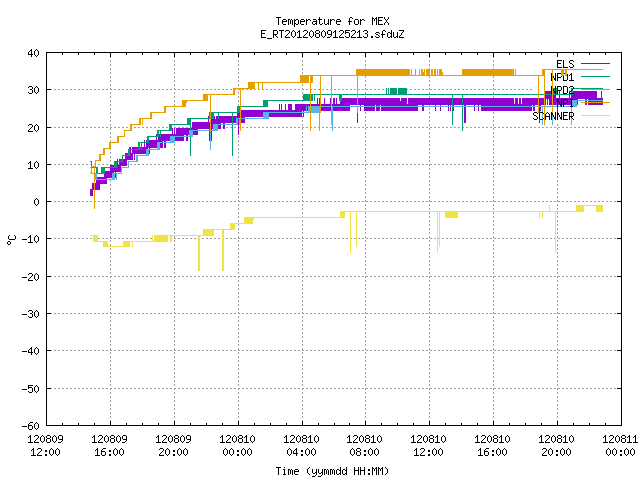The width and height of the screenshot is (640, 480).
Task: Click the y-axis label 0
Action: (x=37, y=202)
